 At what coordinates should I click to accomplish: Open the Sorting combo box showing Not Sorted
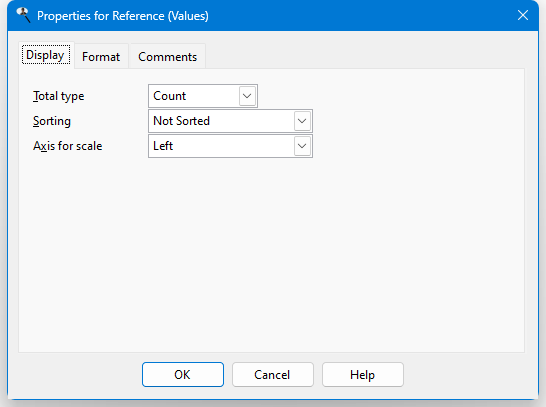230,121
